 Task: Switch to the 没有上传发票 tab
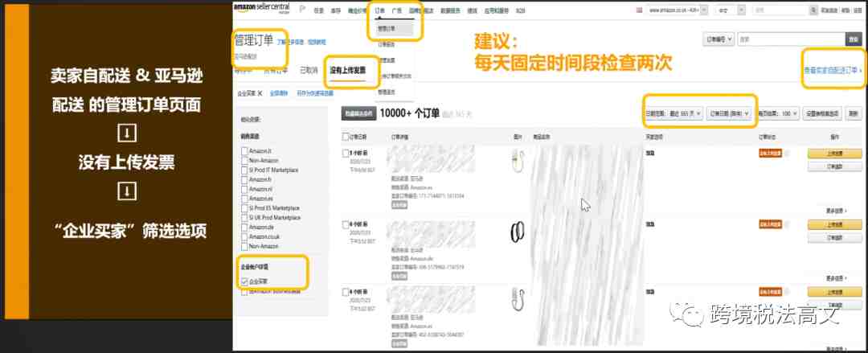[x=347, y=71]
